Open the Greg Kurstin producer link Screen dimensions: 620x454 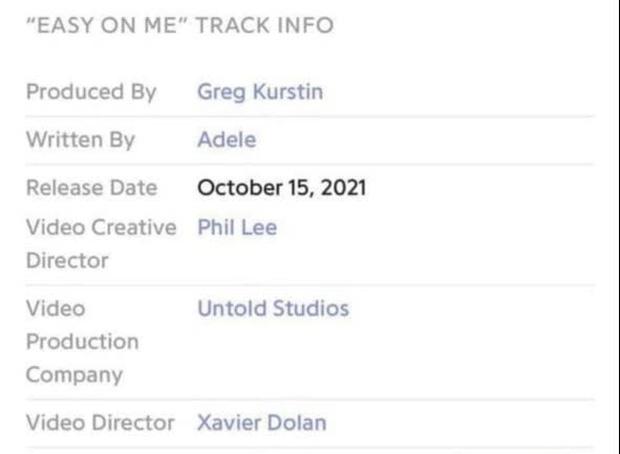260,93
